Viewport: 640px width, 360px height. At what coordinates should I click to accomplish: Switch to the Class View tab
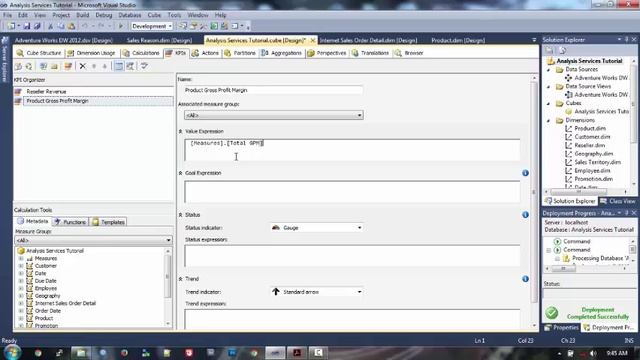coord(618,201)
